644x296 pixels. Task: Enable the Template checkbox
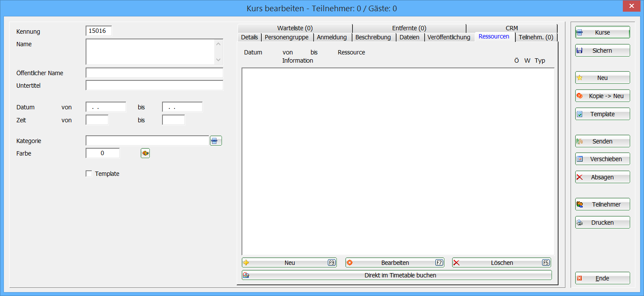click(89, 174)
